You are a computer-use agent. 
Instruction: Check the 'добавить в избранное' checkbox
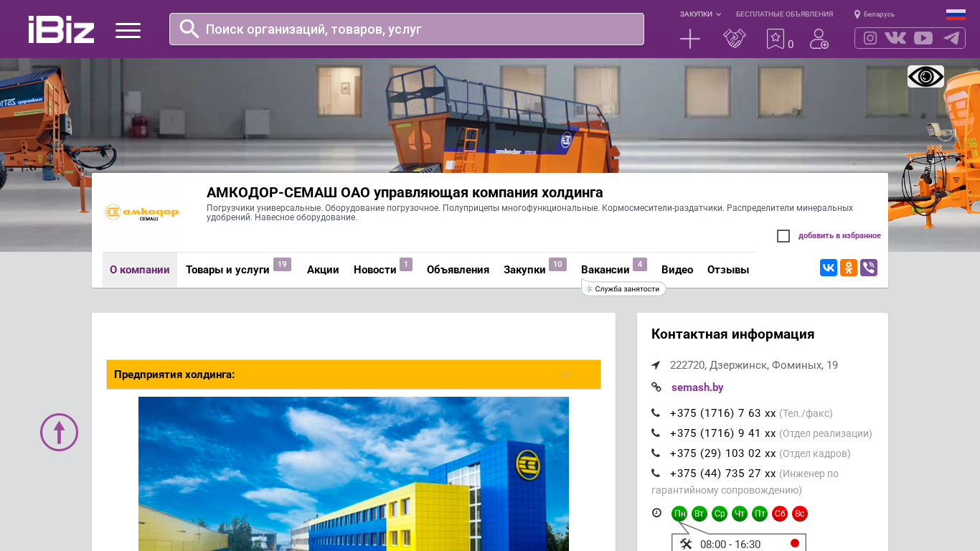(783, 236)
